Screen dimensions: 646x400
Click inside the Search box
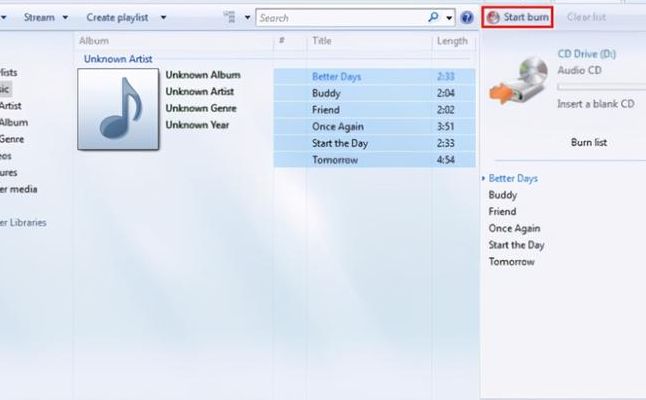tap(340, 18)
